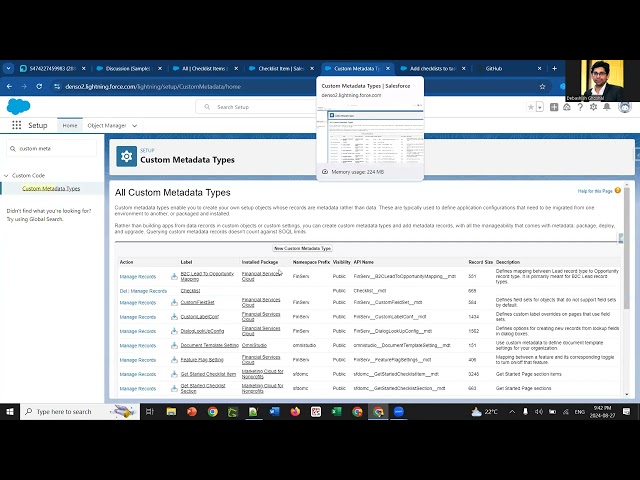
Task: Close the GitHub browser tab
Action: [x=539, y=69]
